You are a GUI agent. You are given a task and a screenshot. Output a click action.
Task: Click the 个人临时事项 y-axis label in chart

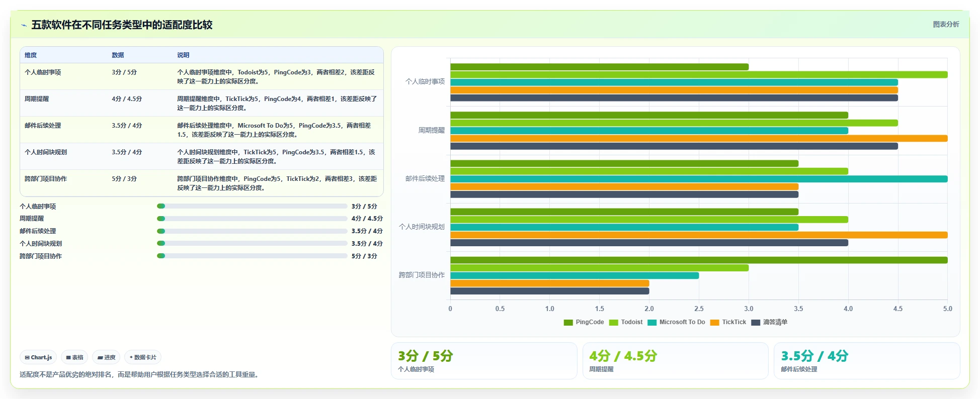click(425, 81)
